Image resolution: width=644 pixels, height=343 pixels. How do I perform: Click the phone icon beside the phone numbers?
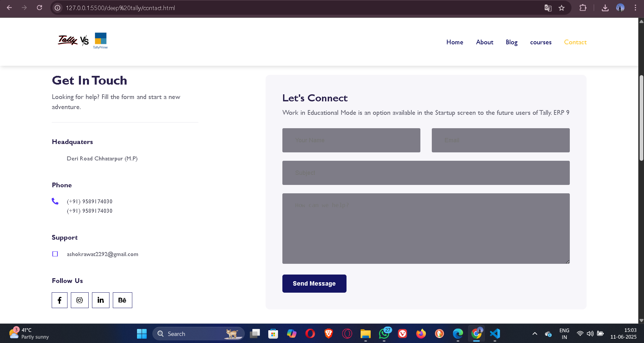(55, 201)
